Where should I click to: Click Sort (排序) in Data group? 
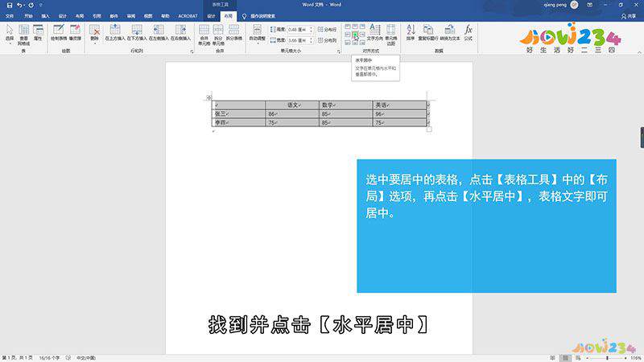click(x=411, y=33)
